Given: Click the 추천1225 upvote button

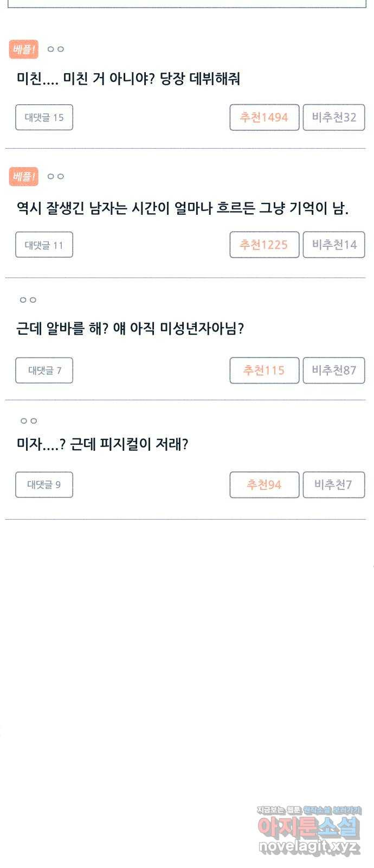Looking at the screenshot, I should [x=265, y=245].
